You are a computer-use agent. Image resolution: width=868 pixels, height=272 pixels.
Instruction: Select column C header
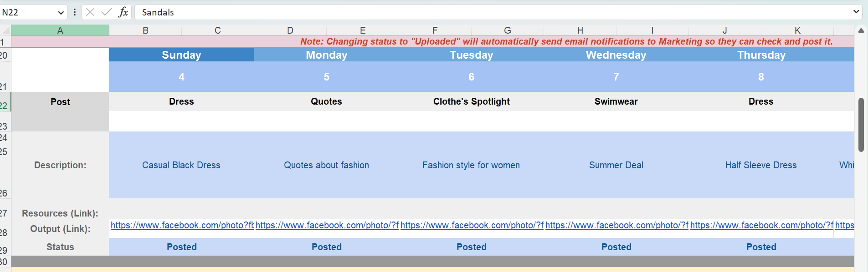[218, 30]
